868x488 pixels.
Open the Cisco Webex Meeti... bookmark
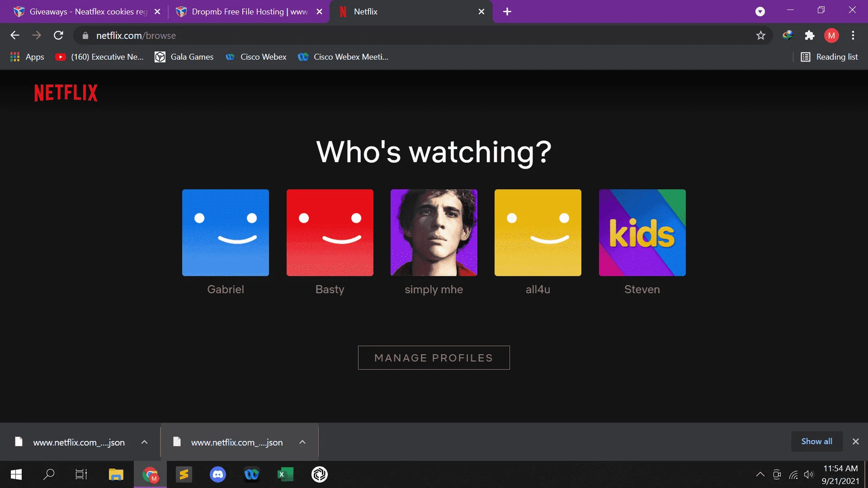click(x=343, y=57)
